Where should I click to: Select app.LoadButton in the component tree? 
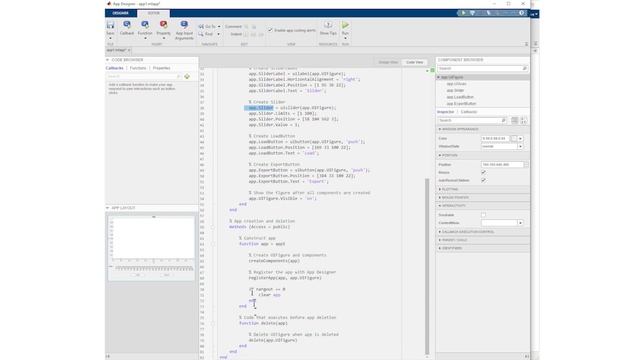point(460,97)
